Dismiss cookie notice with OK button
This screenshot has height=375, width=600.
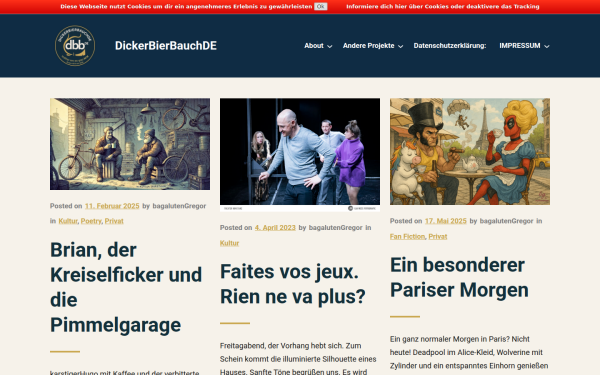pos(321,7)
